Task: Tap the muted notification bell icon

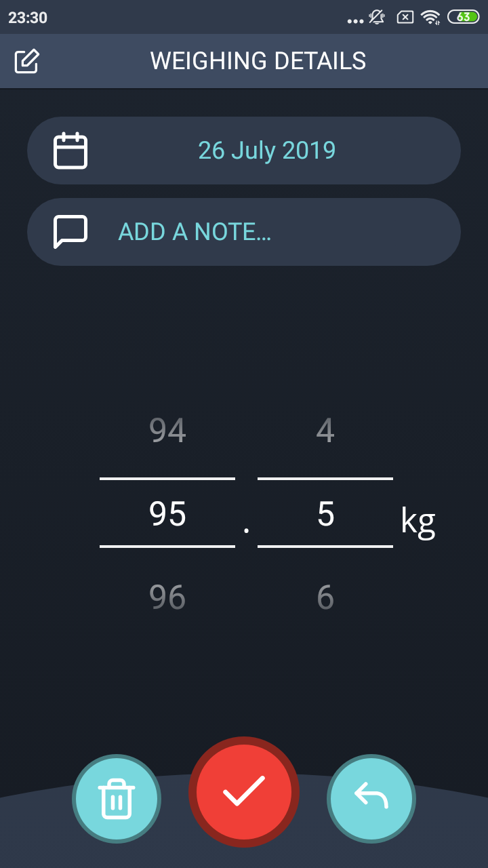Action: pos(377,18)
